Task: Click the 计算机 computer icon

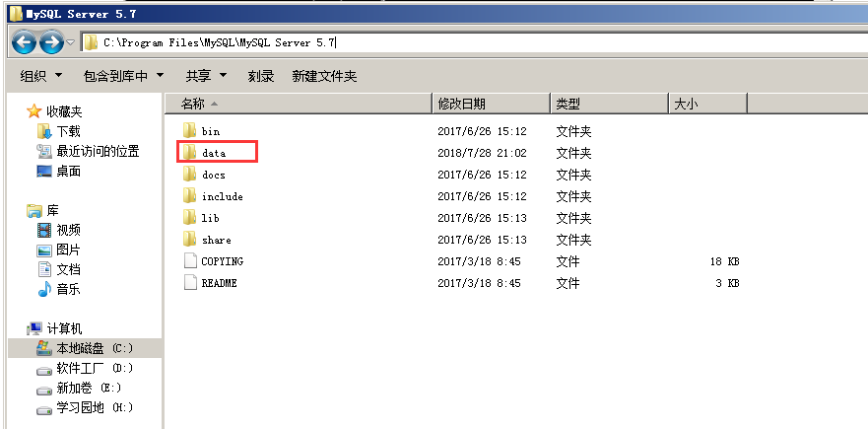Action: tap(34, 328)
